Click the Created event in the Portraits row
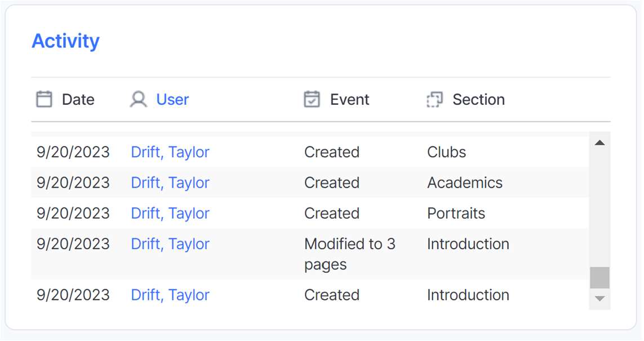The width and height of the screenshot is (644, 341). coord(332,214)
